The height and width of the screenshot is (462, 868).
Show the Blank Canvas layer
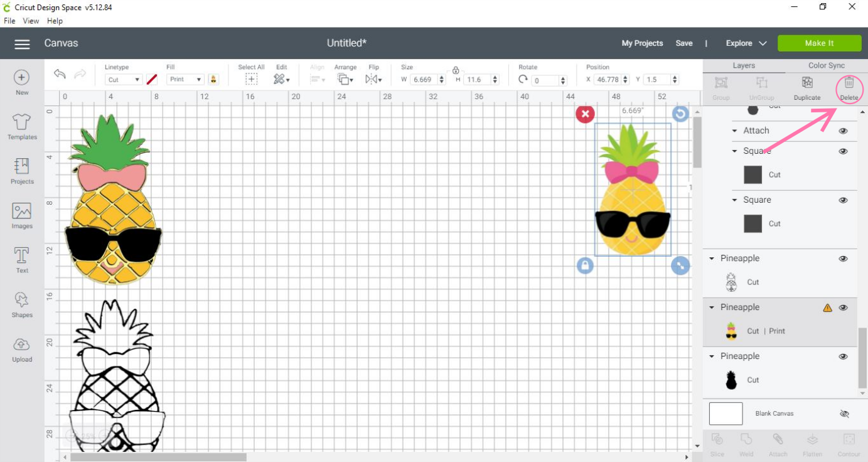point(844,414)
